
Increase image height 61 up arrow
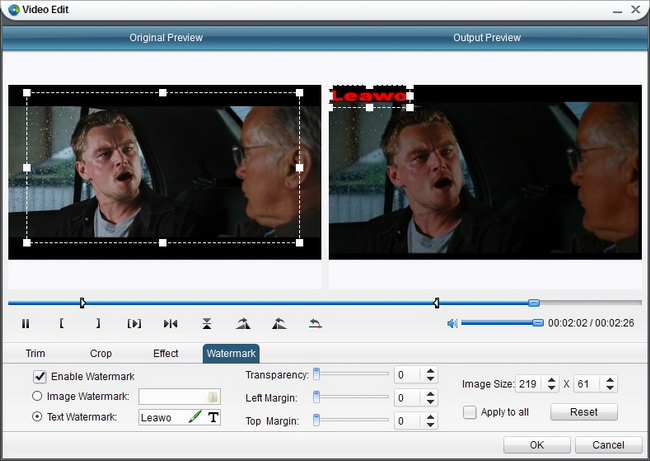pos(610,380)
